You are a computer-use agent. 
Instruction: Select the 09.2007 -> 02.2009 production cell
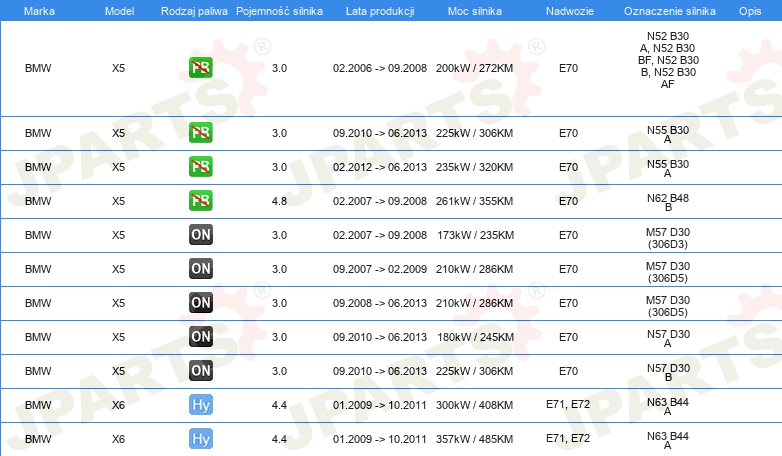coord(380,269)
